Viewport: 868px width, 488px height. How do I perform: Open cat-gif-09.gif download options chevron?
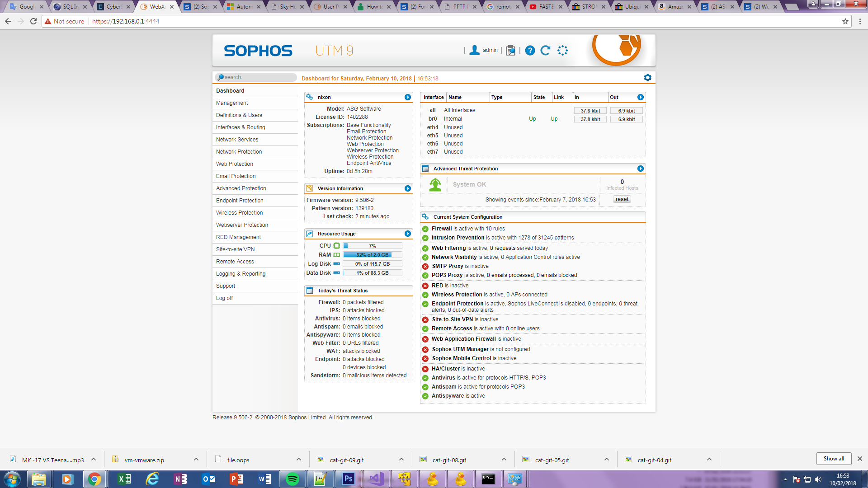click(401, 460)
